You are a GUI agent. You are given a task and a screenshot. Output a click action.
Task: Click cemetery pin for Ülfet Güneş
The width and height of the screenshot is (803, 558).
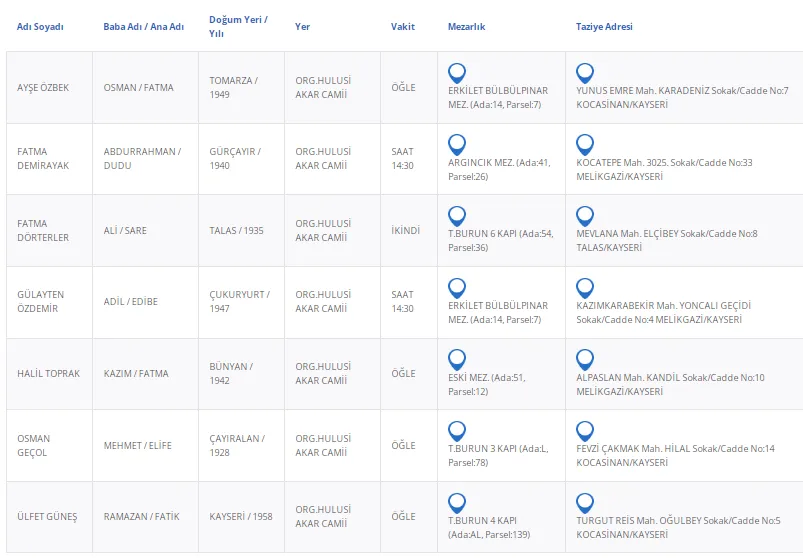point(457,503)
